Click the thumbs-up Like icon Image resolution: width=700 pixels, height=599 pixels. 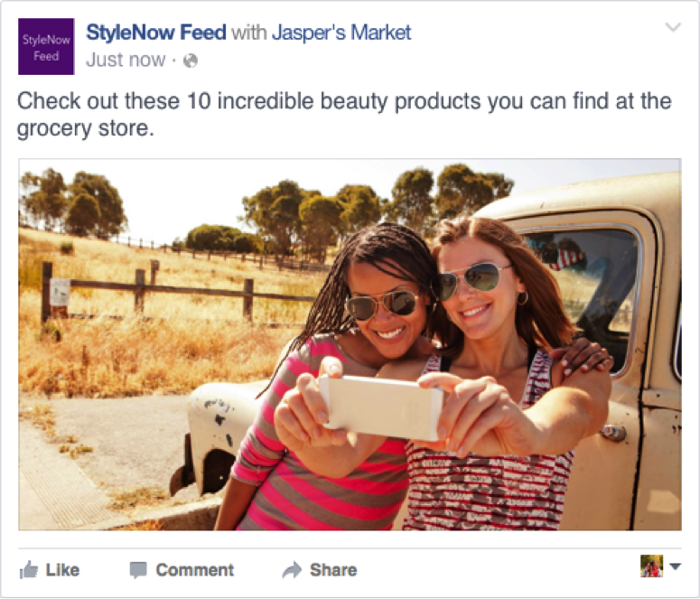tap(29, 570)
